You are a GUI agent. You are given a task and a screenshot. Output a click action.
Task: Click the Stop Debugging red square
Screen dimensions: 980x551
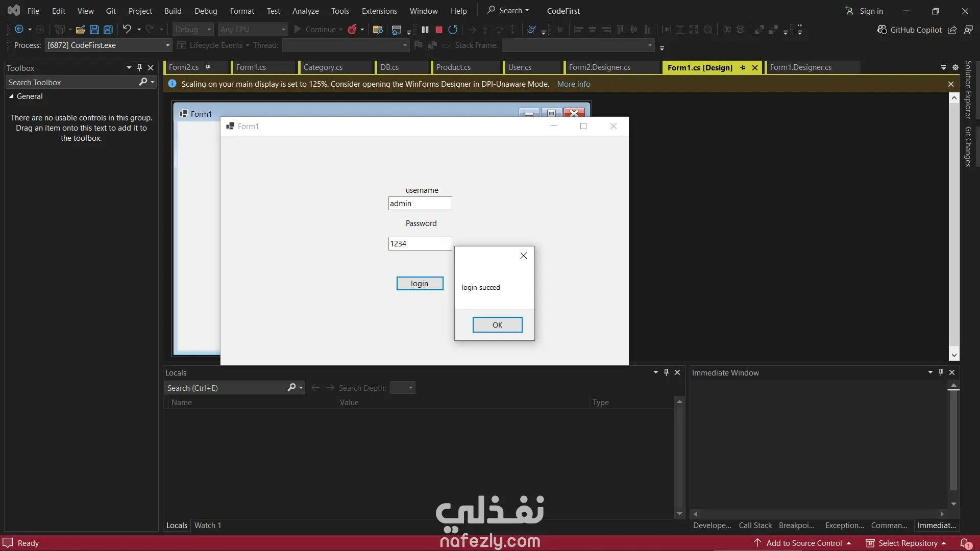point(438,30)
